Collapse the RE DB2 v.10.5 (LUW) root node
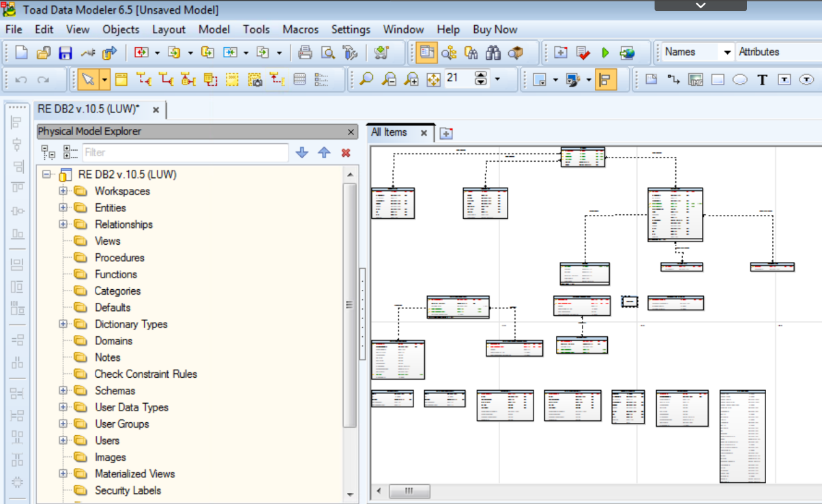The image size is (822, 504). click(x=46, y=175)
